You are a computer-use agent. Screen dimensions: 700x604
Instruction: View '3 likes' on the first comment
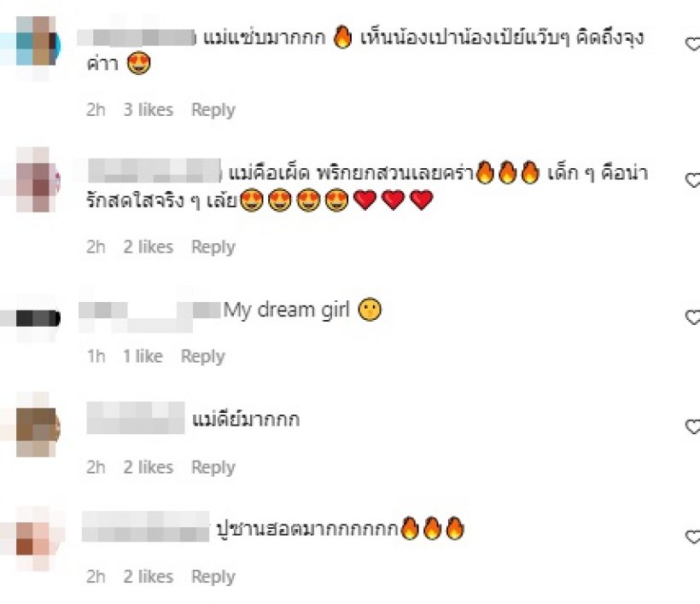[x=149, y=110]
